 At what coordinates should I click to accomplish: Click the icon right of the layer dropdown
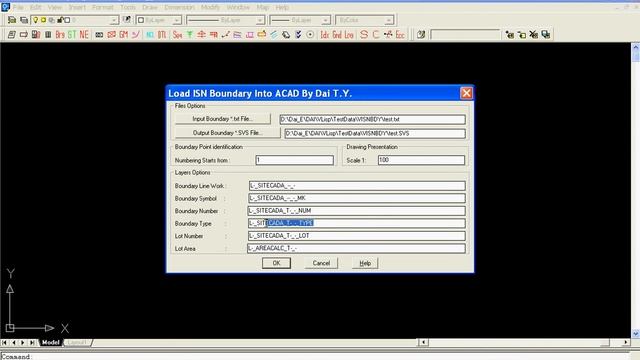click(127, 20)
